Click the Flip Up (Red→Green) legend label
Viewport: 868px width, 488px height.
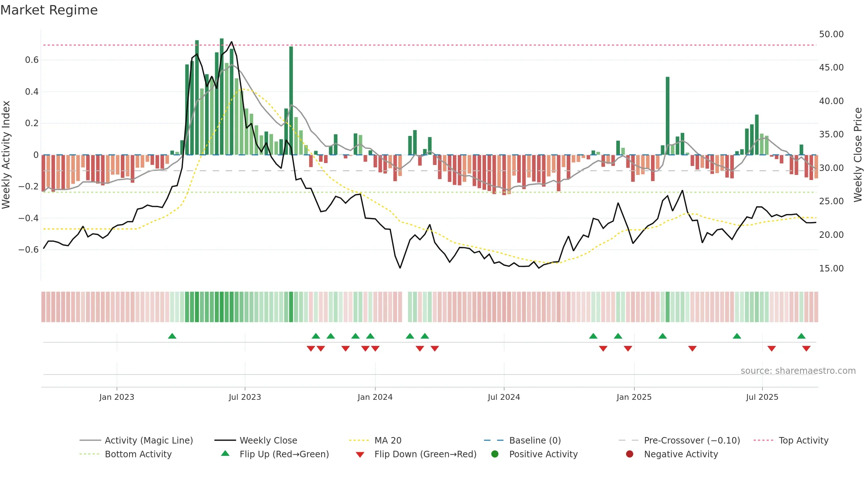[x=284, y=454]
